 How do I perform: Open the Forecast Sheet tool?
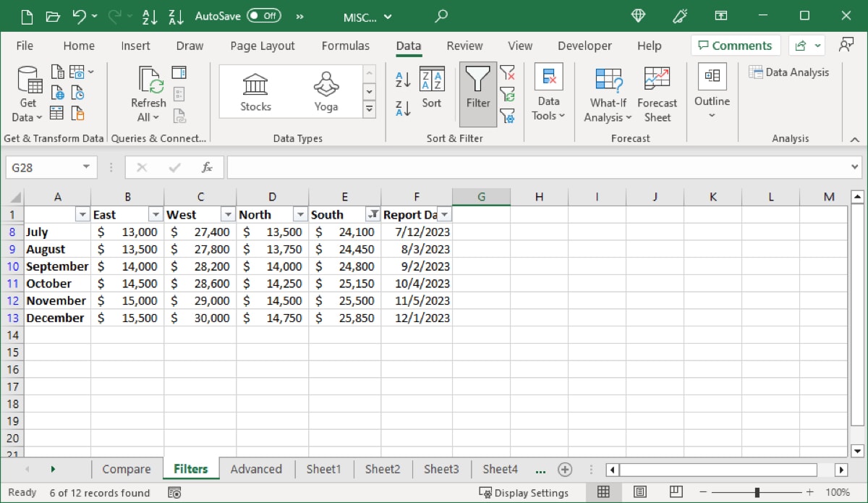[657, 92]
